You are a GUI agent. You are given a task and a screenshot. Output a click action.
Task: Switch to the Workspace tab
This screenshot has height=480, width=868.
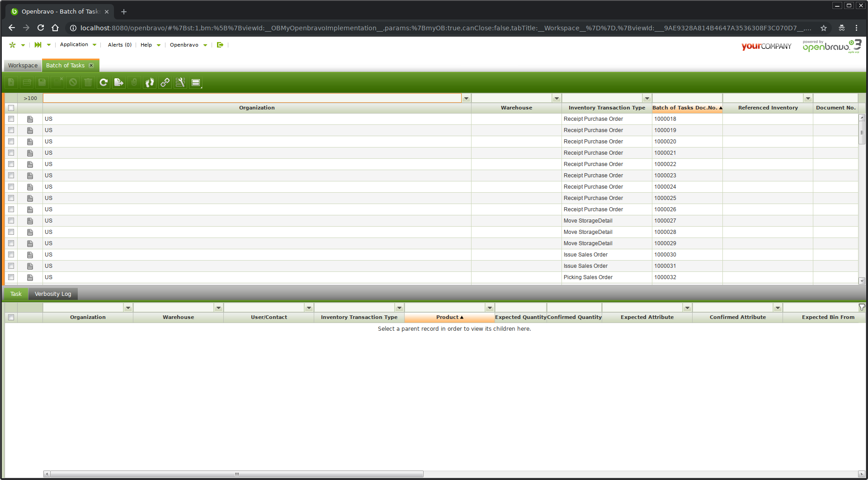pyautogui.click(x=23, y=66)
